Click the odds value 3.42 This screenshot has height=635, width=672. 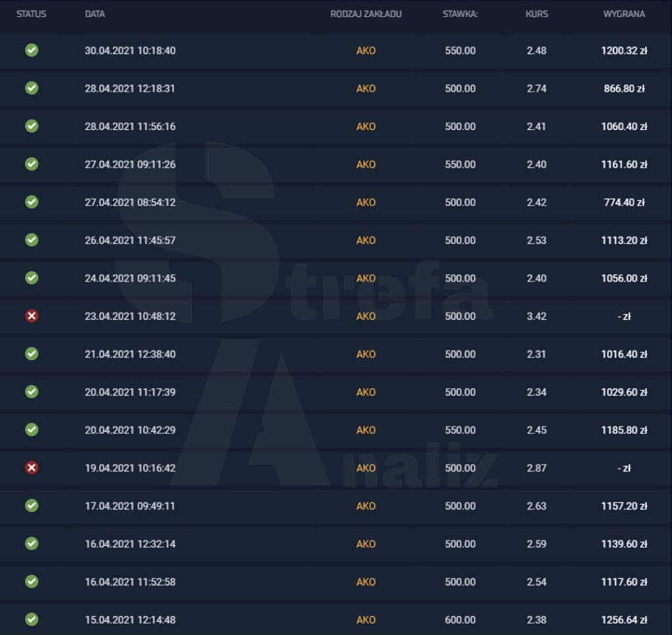(x=537, y=317)
